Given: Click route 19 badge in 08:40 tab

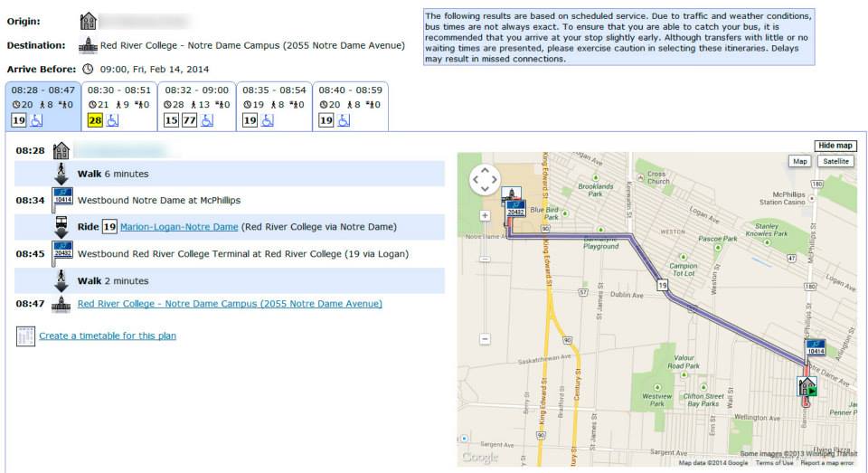Looking at the screenshot, I should [326, 120].
